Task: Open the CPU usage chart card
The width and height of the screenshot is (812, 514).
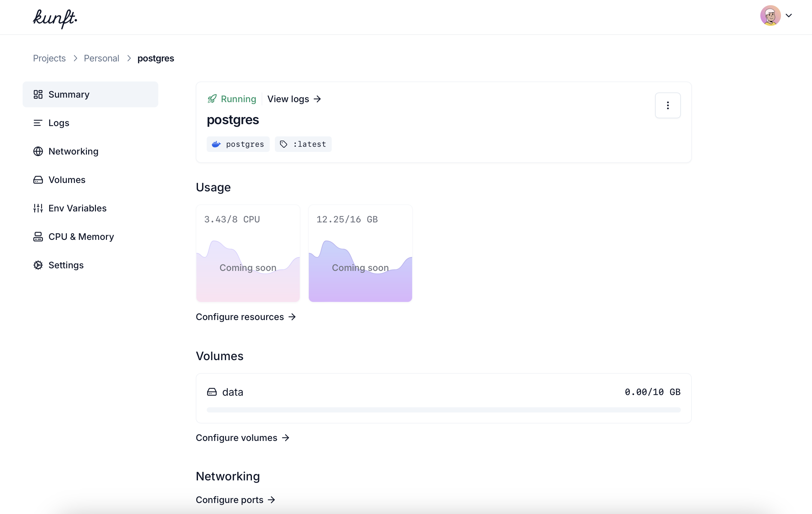Action: [x=248, y=253]
